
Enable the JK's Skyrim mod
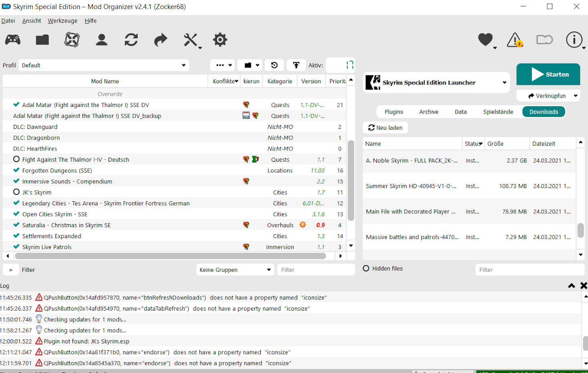coord(16,192)
